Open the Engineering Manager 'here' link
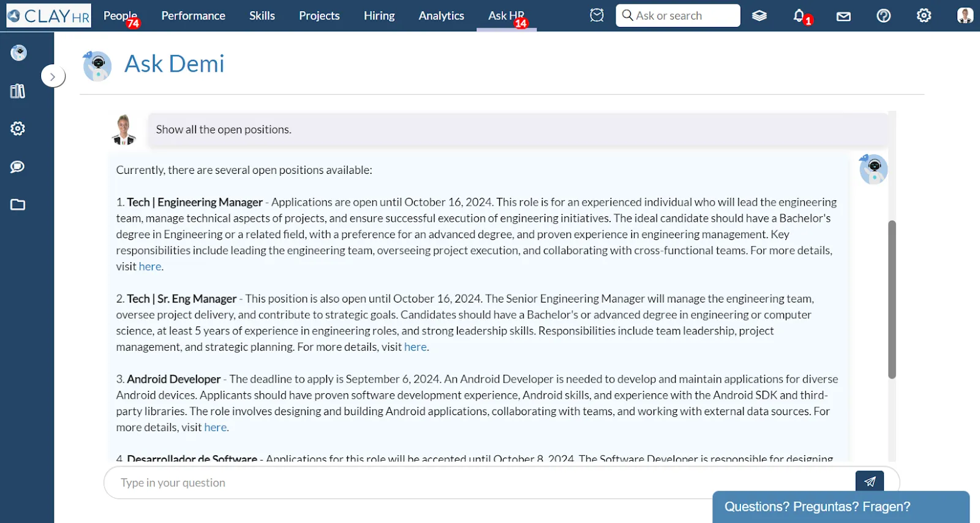 (150, 266)
